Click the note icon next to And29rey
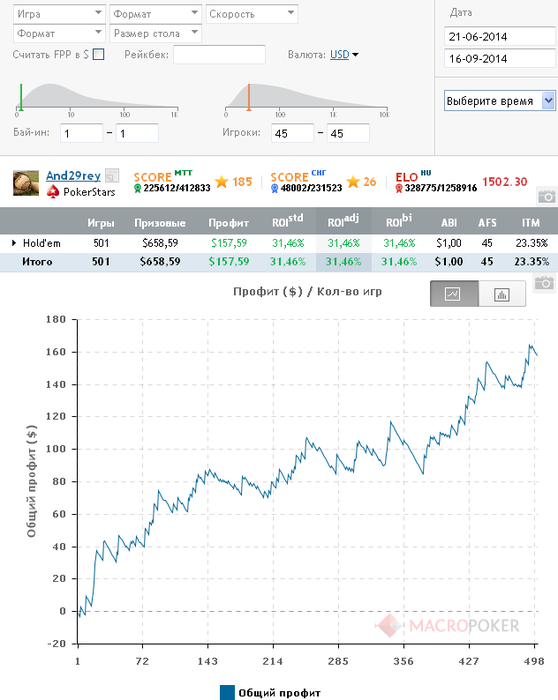The image size is (558, 700). pyautogui.click(x=112, y=175)
